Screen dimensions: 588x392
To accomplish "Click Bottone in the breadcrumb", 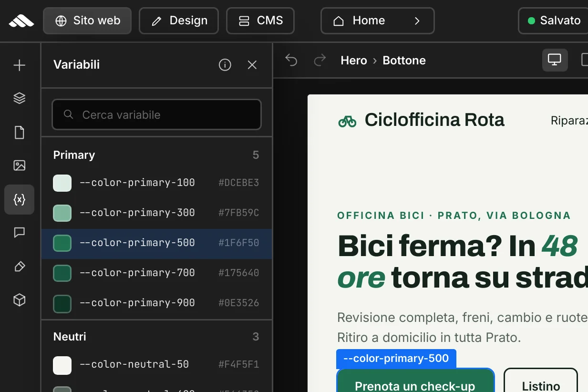I will click(404, 61).
